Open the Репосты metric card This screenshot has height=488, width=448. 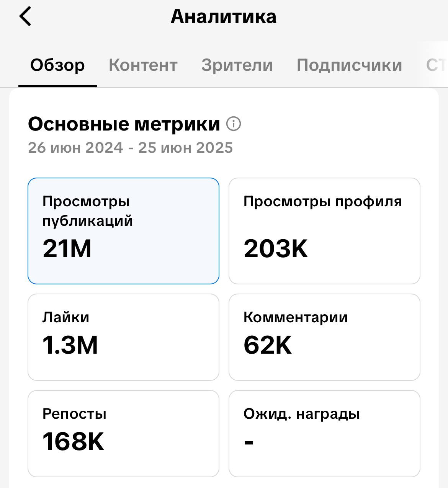pos(123,434)
